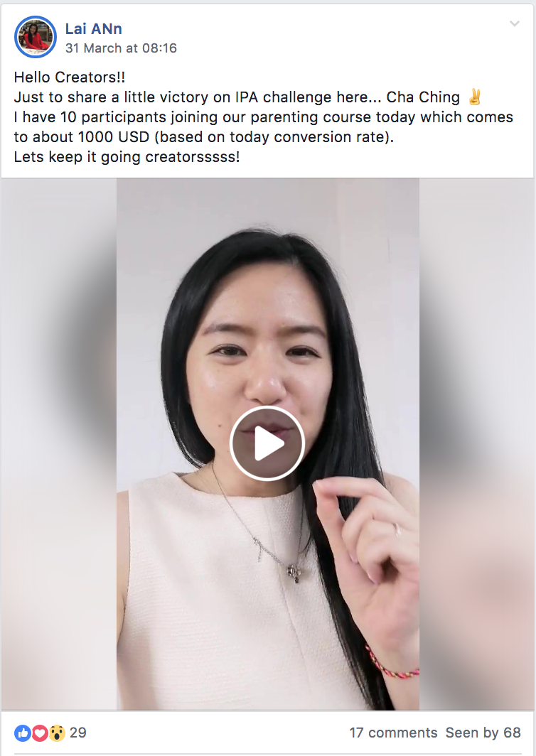The width and height of the screenshot is (536, 756).
Task: Click the "Lets keep it going creatorsssss!" line
Action: coord(127,157)
